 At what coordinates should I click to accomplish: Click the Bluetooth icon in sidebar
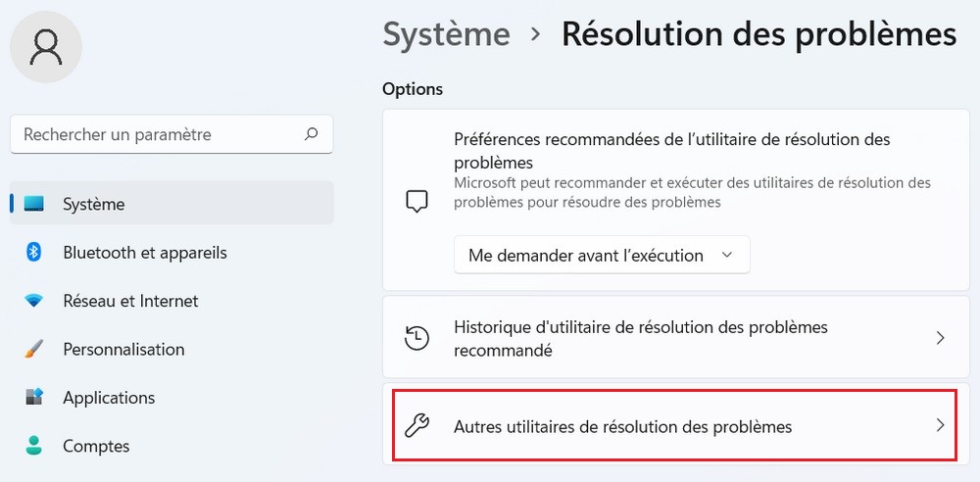pos(34,253)
